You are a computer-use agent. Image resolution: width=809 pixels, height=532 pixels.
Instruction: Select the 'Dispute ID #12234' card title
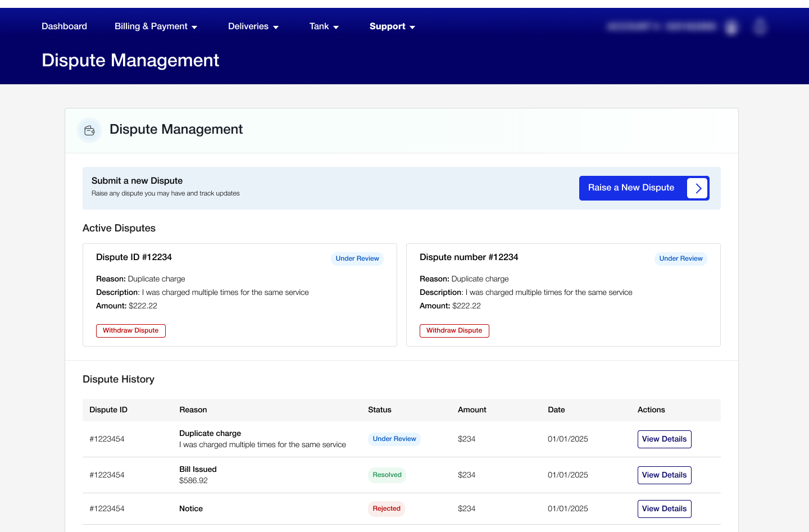click(134, 257)
